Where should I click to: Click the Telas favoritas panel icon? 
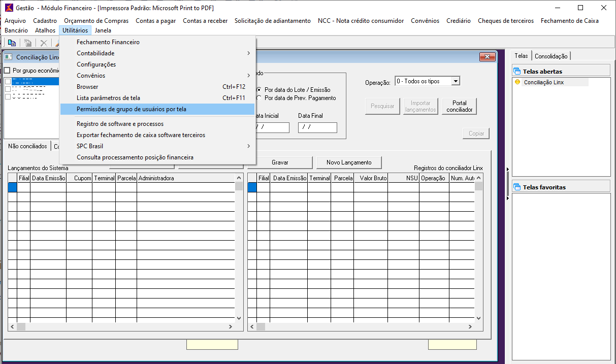point(517,187)
